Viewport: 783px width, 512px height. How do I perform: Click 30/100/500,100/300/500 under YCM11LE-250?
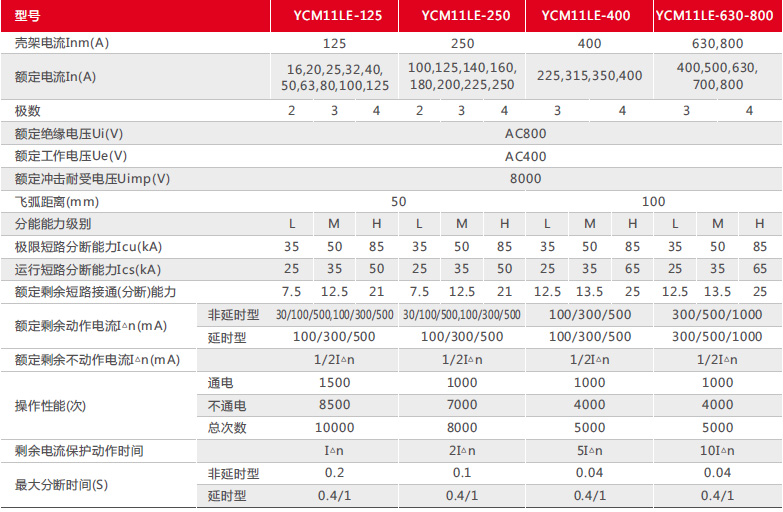point(462,315)
